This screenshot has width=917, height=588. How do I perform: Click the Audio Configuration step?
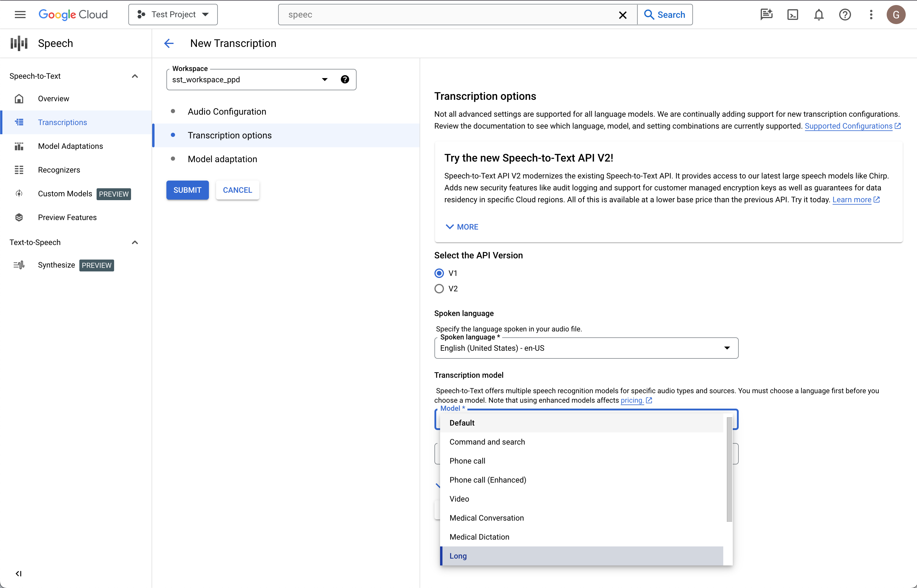227,112
